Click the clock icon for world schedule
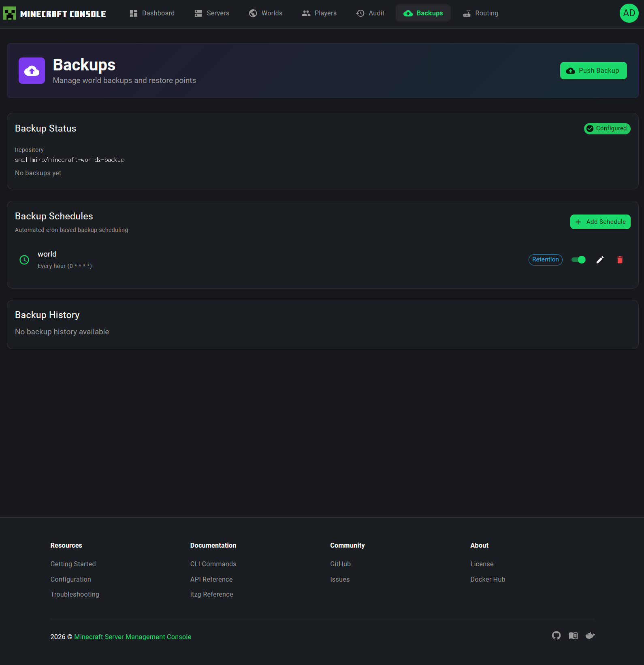This screenshot has height=665, width=644. tap(24, 260)
